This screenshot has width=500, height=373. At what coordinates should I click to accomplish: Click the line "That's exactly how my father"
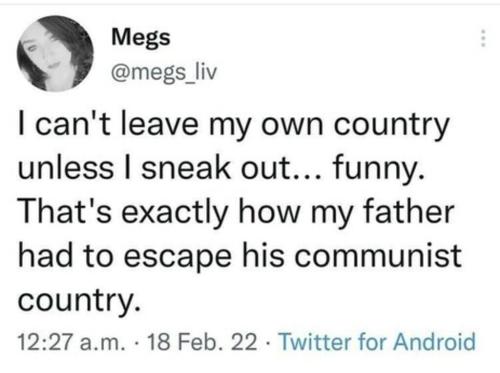236,212
